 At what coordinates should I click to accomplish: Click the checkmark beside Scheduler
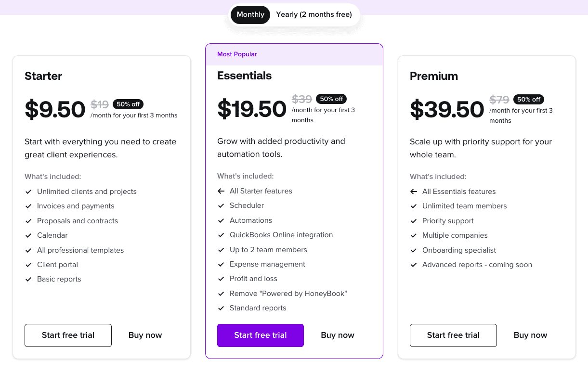(x=221, y=206)
